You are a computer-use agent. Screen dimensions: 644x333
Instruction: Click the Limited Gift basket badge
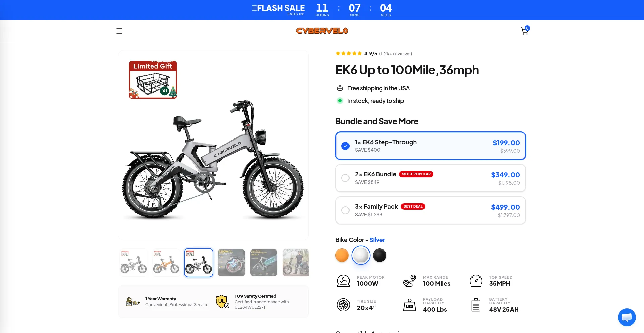tap(153, 80)
